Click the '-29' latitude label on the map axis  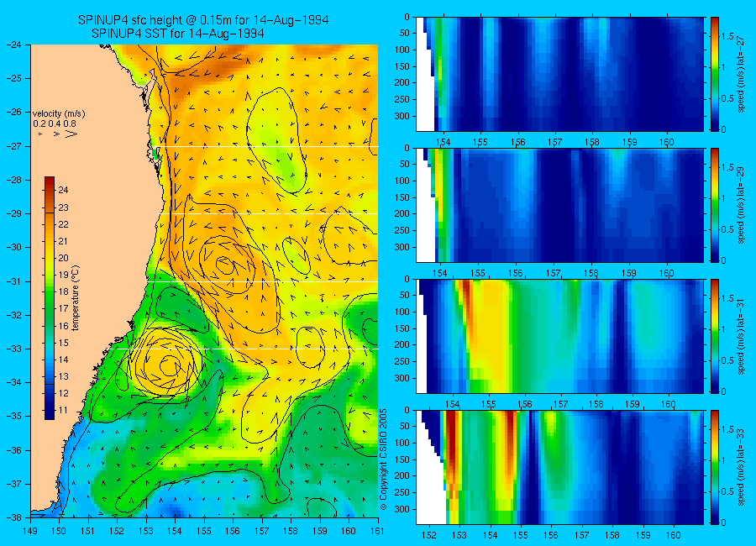pos(14,213)
